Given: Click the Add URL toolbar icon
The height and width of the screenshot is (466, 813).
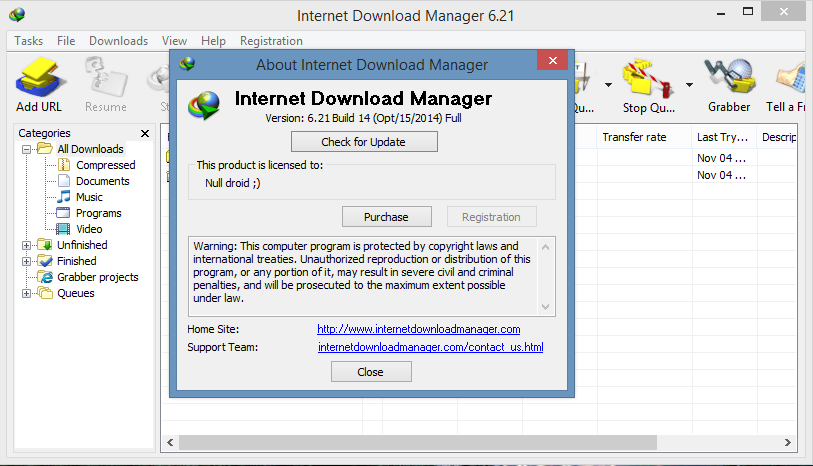Looking at the screenshot, I should tap(39, 78).
